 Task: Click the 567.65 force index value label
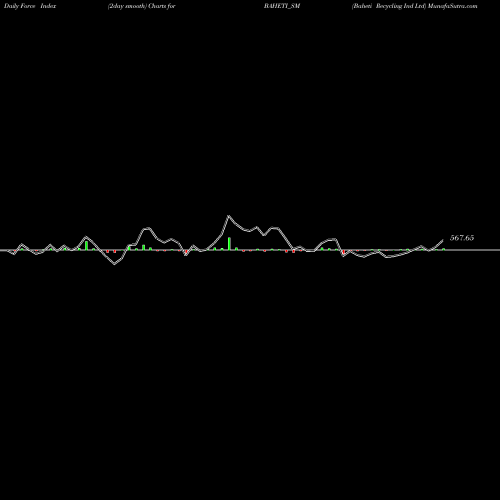(x=462, y=238)
